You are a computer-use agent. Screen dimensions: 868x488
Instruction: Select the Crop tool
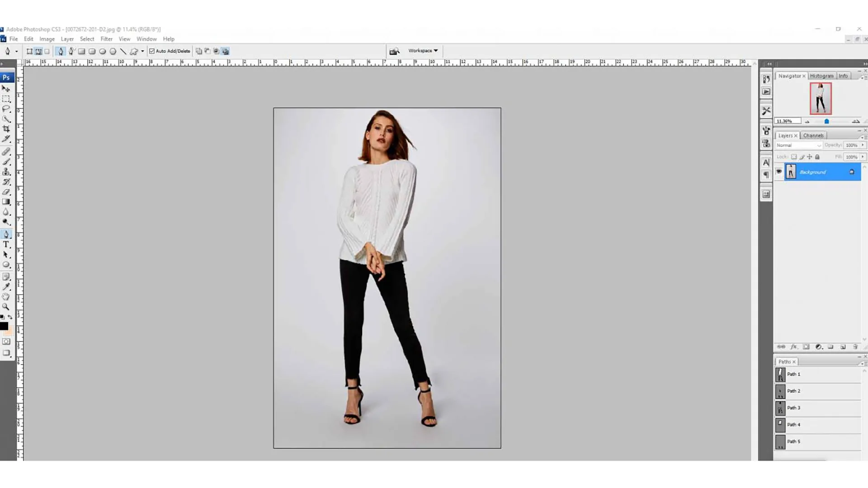coord(6,129)
